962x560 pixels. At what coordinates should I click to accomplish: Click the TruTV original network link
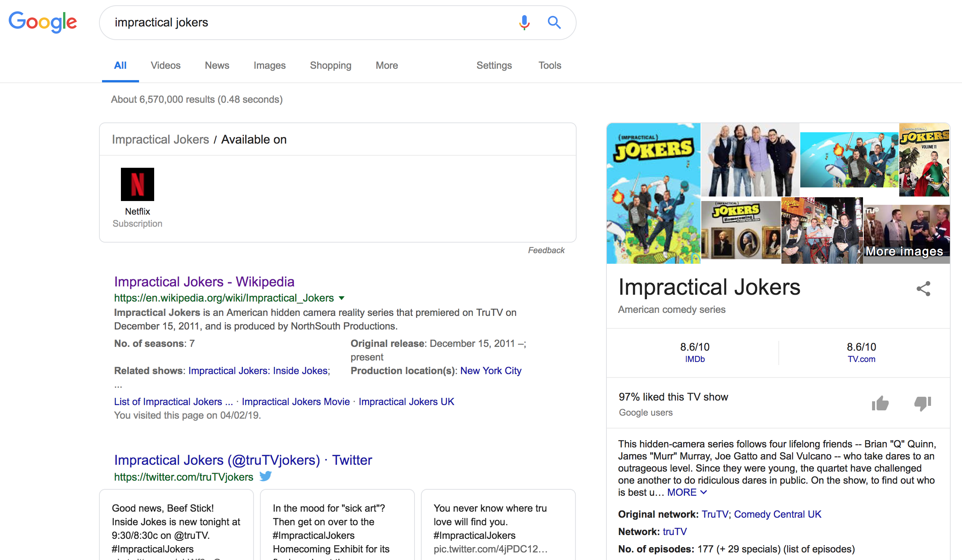point(715,514)
